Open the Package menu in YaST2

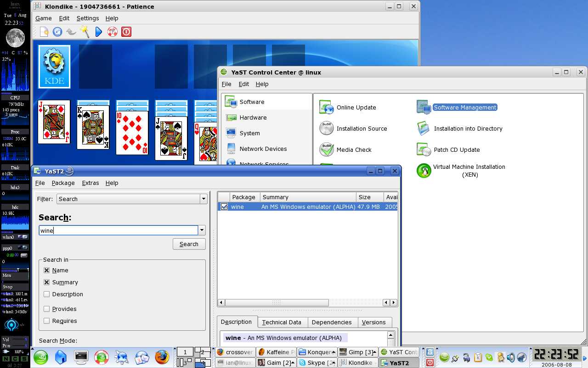point(63,183)
